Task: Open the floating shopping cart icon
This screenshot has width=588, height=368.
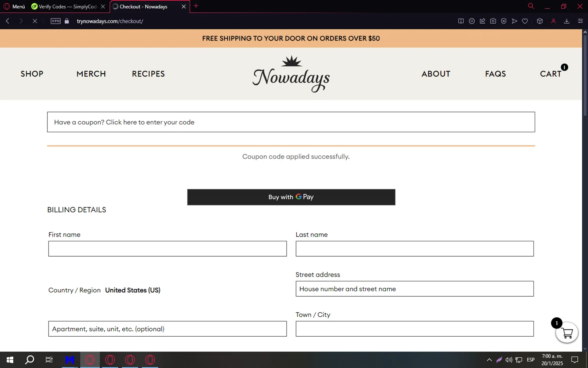Action: coord(567,333)
